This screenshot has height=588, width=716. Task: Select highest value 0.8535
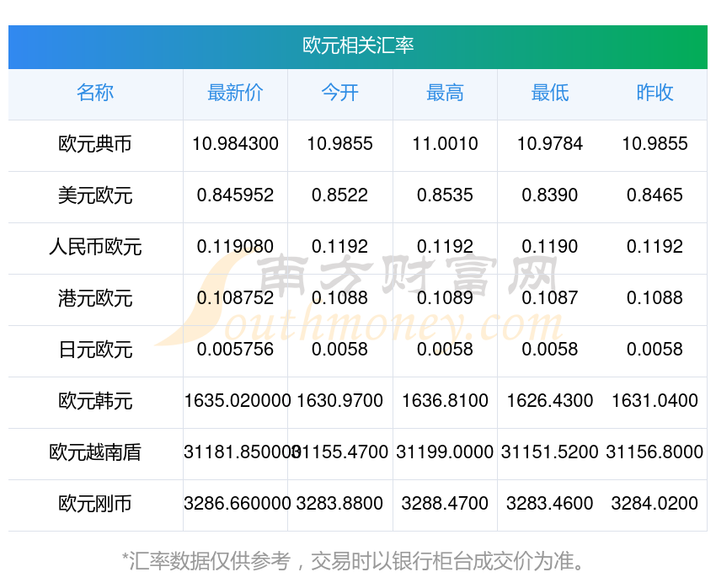point(445,195)
